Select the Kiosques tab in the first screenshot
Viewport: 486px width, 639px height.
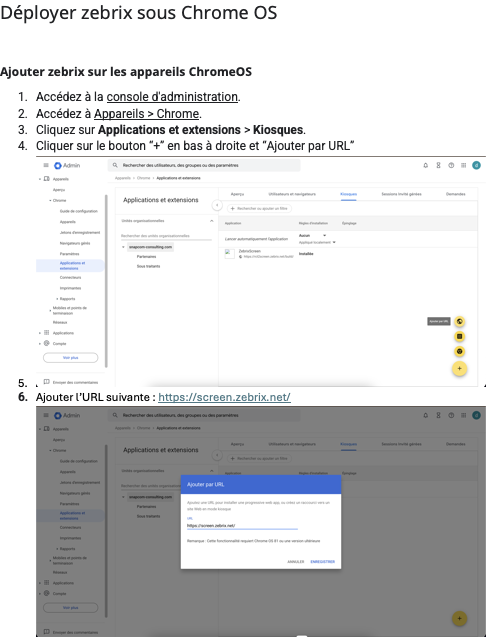tap(348, 194)
